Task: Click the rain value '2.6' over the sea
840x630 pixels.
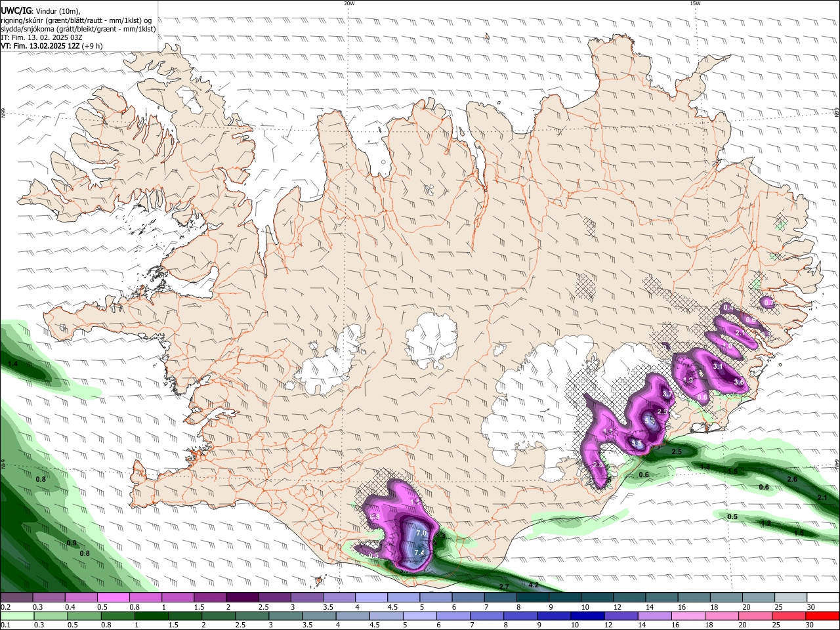Action: (x=792, y=480)
